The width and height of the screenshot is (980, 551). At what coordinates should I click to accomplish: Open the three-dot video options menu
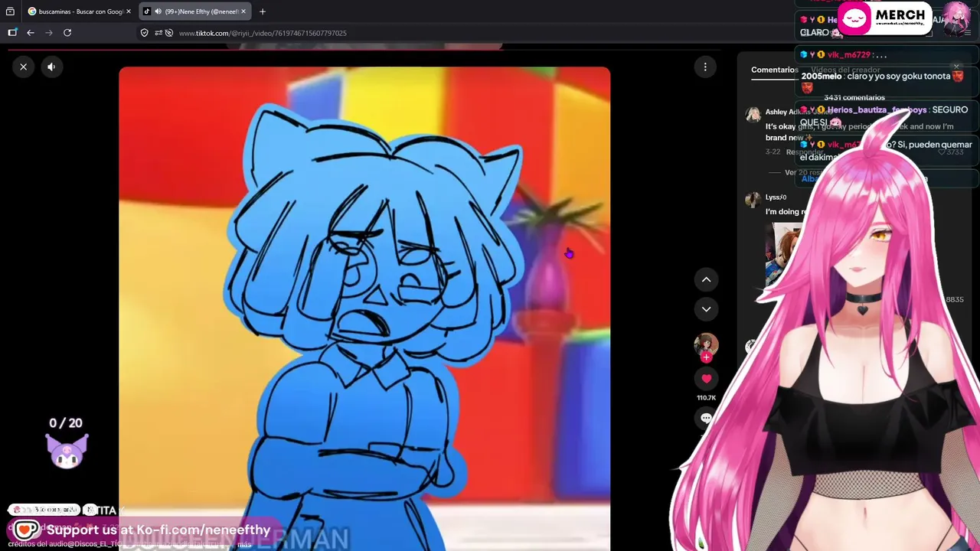click(x=705, y=67)
